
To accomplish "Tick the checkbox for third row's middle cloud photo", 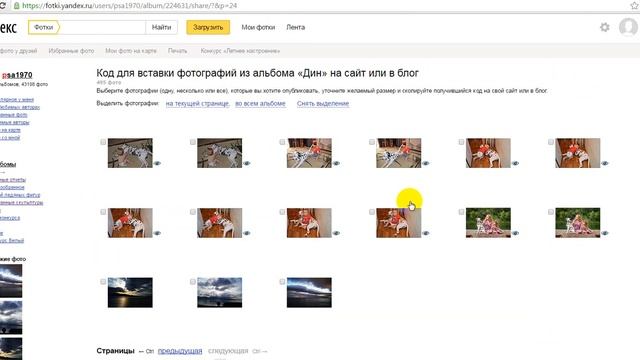I will pos(193,282).
